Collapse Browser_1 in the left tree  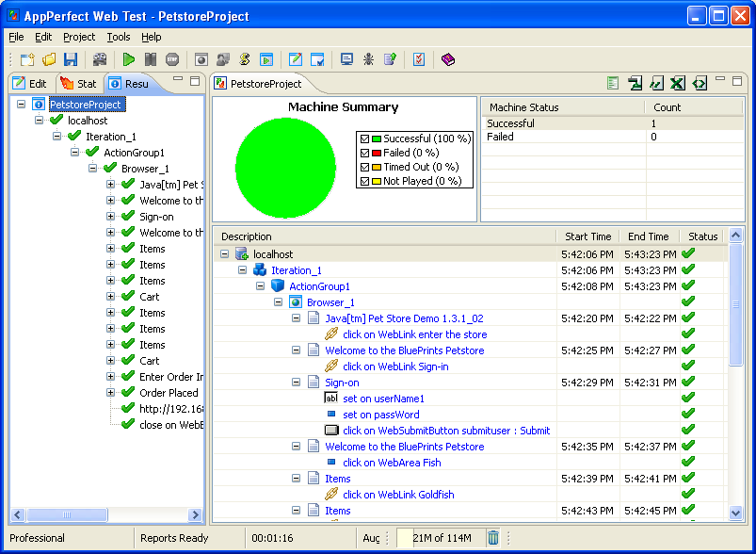(93, 169)
